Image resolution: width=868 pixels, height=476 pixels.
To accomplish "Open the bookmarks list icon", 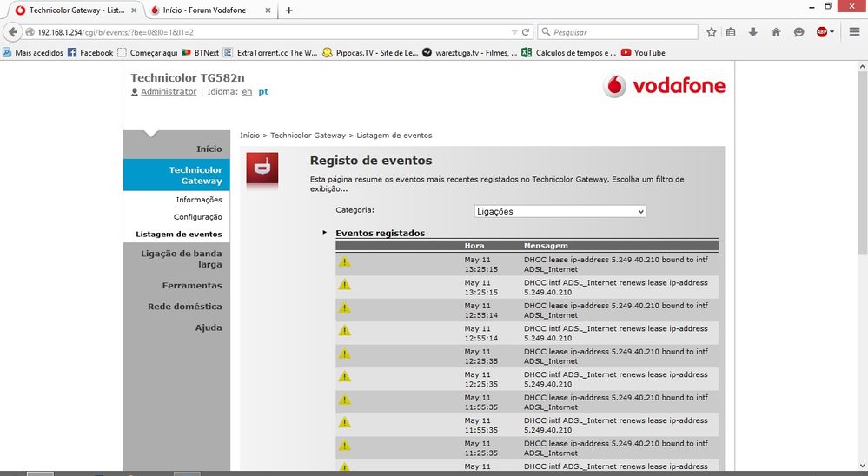I will (x=731, y=32).
